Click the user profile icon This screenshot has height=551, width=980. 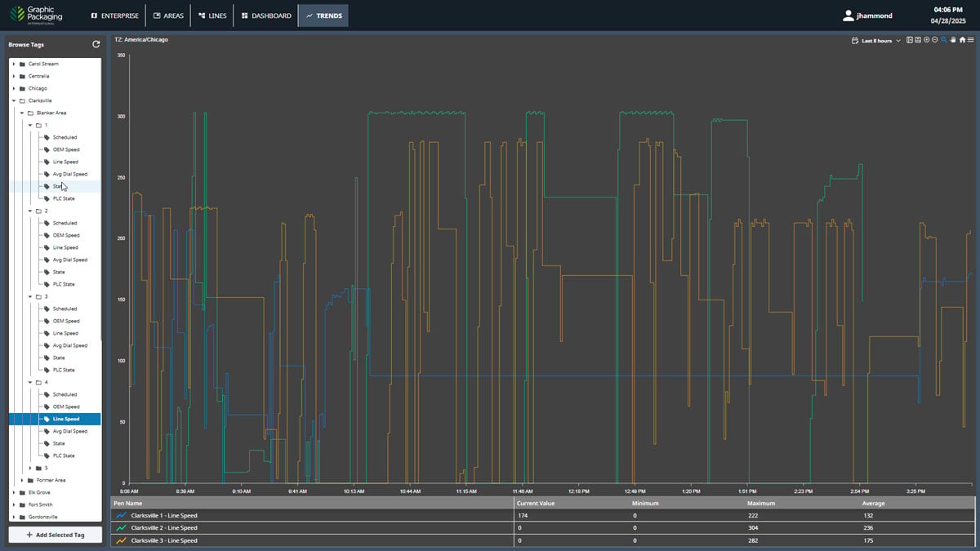click(x=849, y=16)
